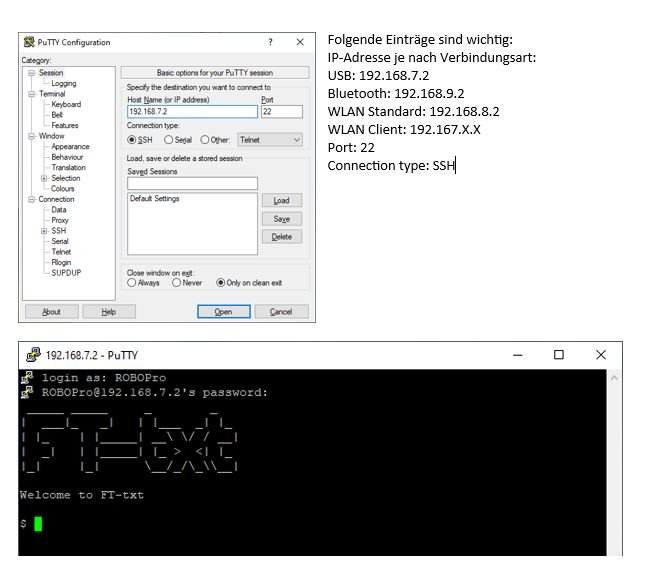
Task: Click the 'login as: ROBOPro' terminal line
Action: pos(104,378)
